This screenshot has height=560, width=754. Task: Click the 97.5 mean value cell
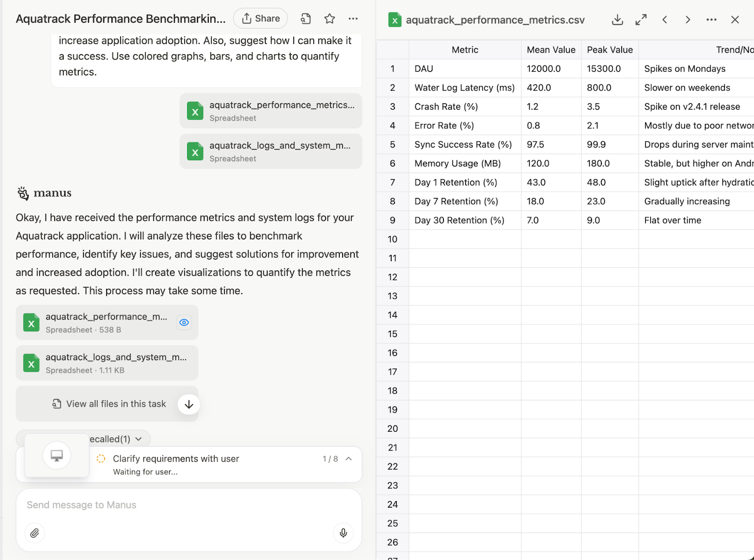[551, 144]
